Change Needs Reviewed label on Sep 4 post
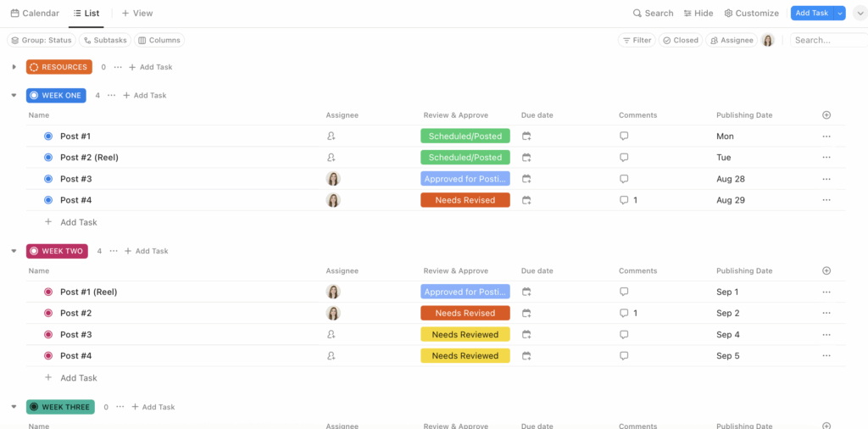Viewport: 868px width, 429px height. (465, 334)
